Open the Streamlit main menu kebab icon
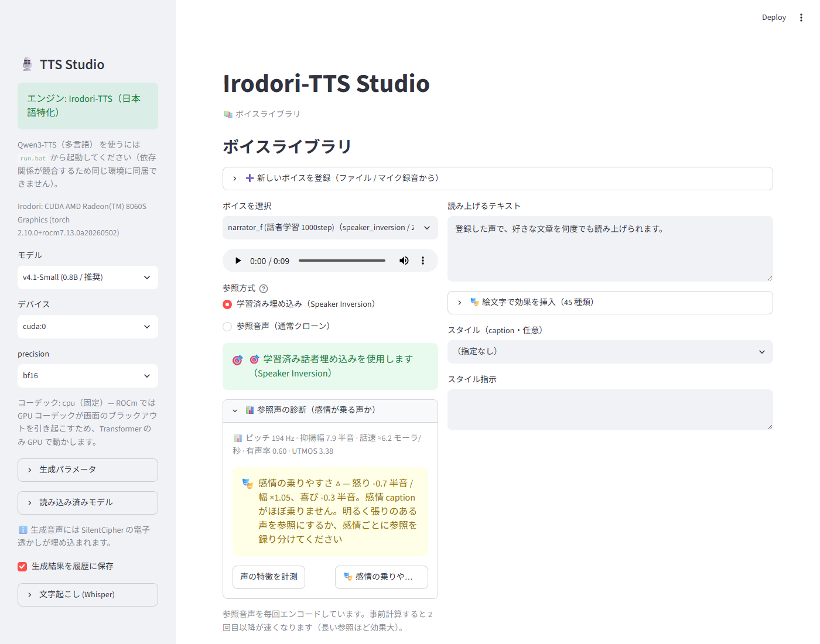Screen dimensions: 820x644 801,18
